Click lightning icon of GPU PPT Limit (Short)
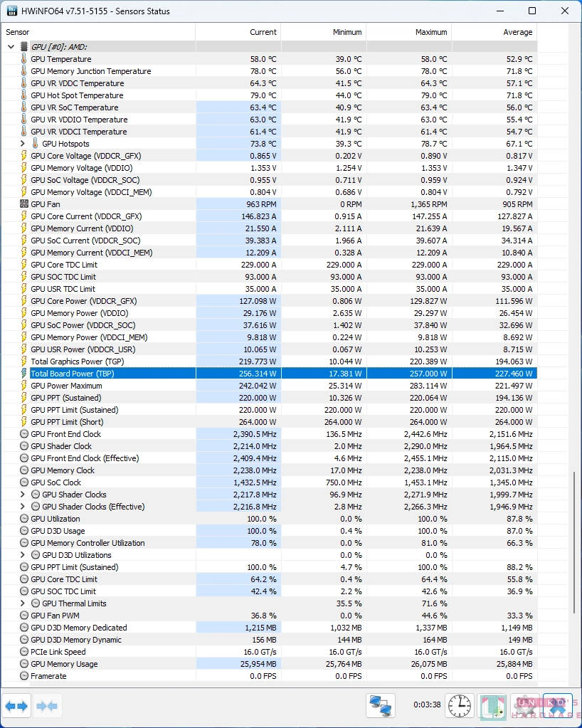This screenshot has width=582, height=728. point(24,421)
